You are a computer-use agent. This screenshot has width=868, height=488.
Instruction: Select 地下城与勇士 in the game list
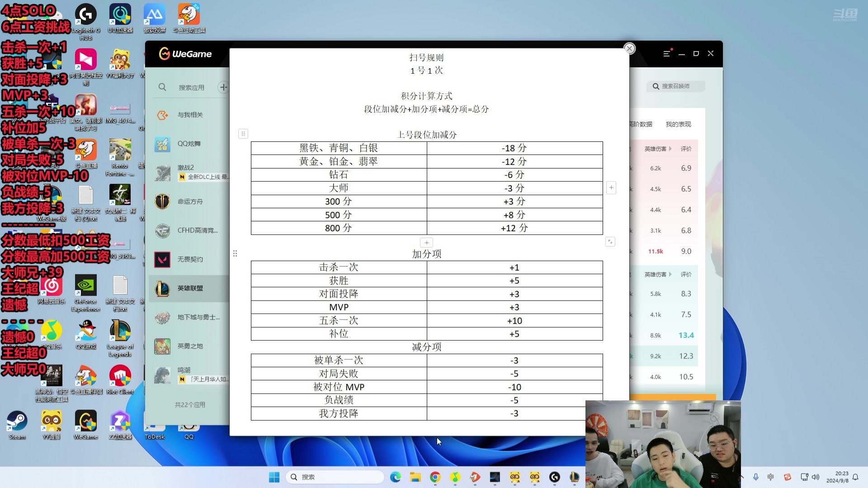point(189,317)
